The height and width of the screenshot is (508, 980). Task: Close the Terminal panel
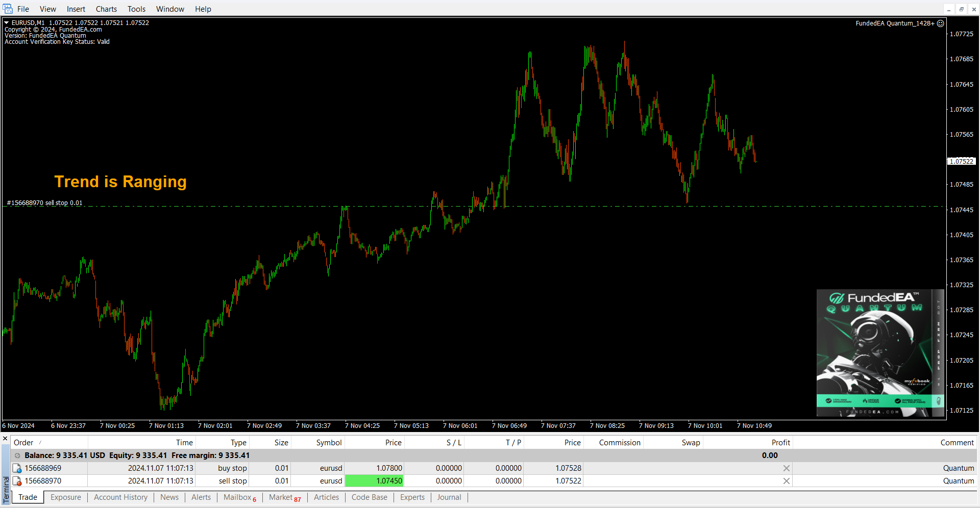click(x=5, y=439)
